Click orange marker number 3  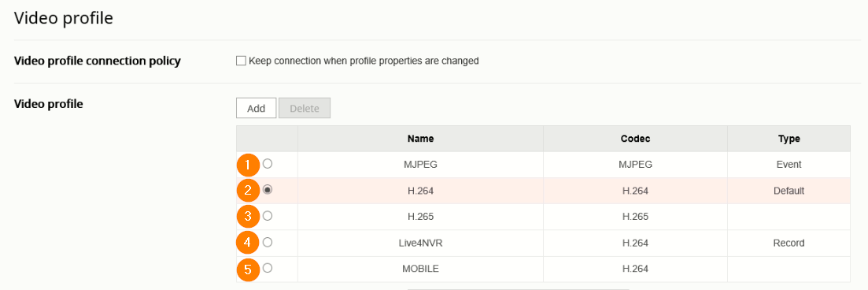(x=249, y=216)
